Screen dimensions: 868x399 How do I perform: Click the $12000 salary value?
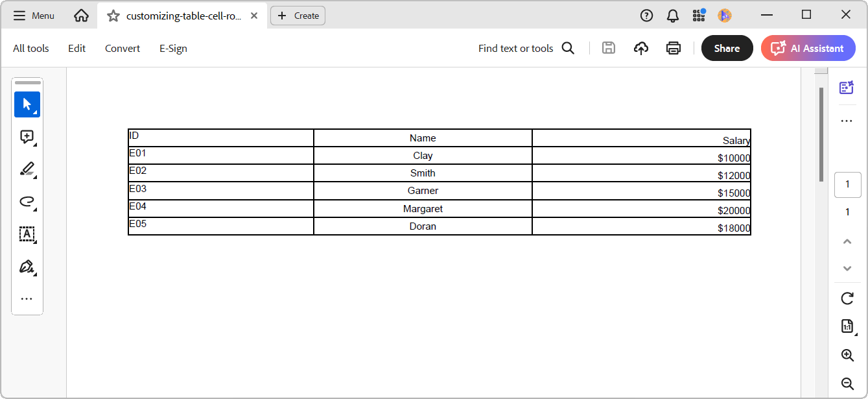pyautogui.click(x=734, y=176)
